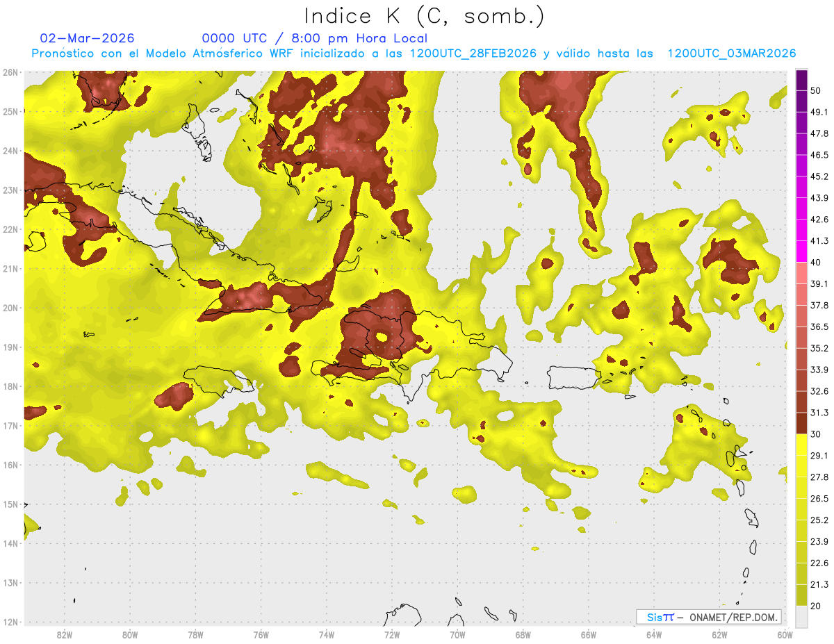Click the color bar label '43.9'
Image resolution: width=834 pixels, height=644 pixels.
(819, 198)
